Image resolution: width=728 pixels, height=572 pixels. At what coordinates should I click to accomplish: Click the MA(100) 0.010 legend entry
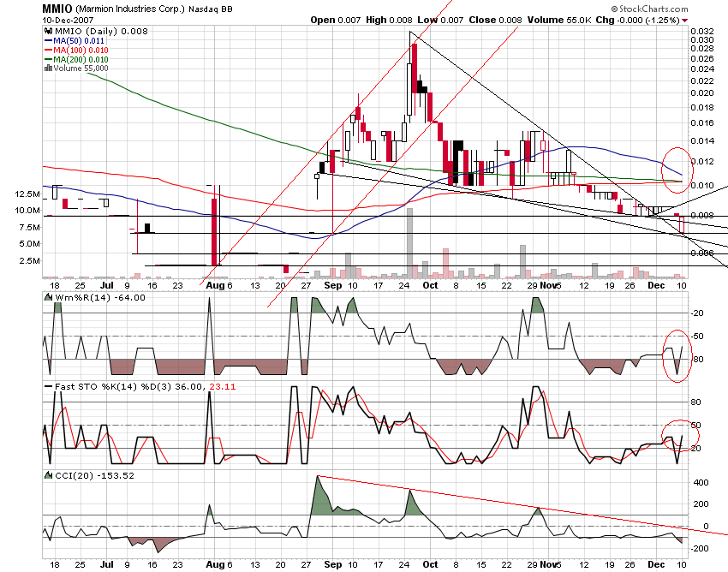[x=81, y=51]
